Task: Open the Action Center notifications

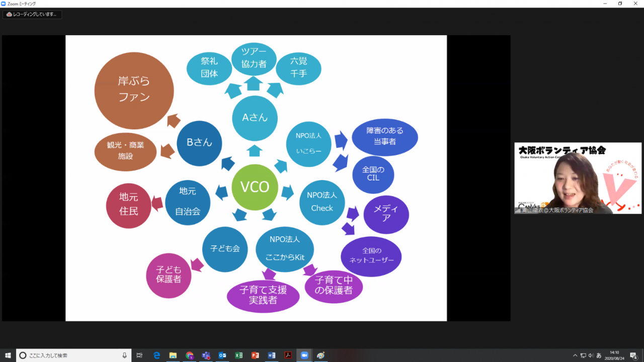Action: 633,355
